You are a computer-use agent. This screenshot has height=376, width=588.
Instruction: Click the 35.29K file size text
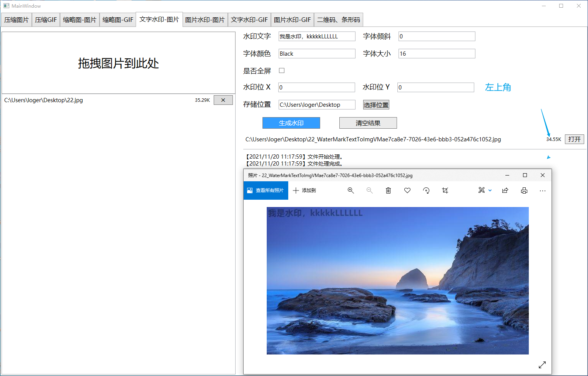point(202,100)
